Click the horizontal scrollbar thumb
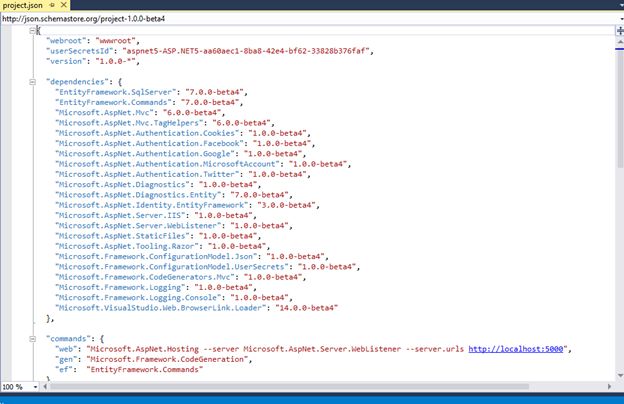624x404 pixels. click(x=289, y=386)
